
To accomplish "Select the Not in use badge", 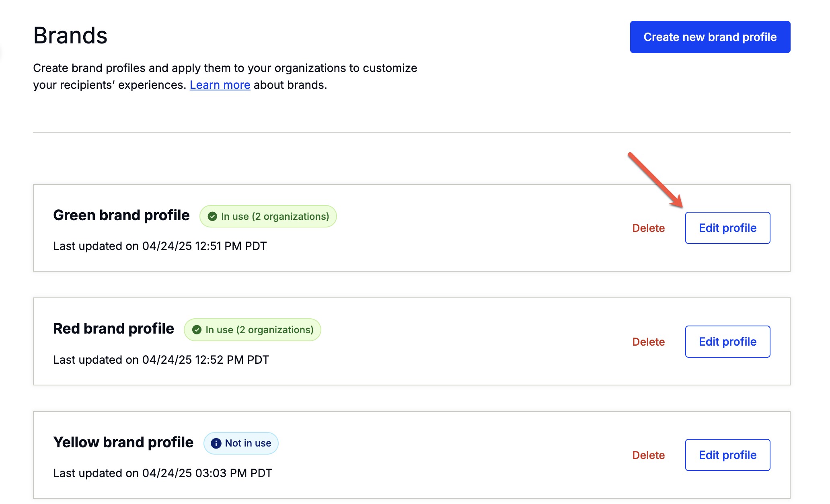I will (240, 443).
